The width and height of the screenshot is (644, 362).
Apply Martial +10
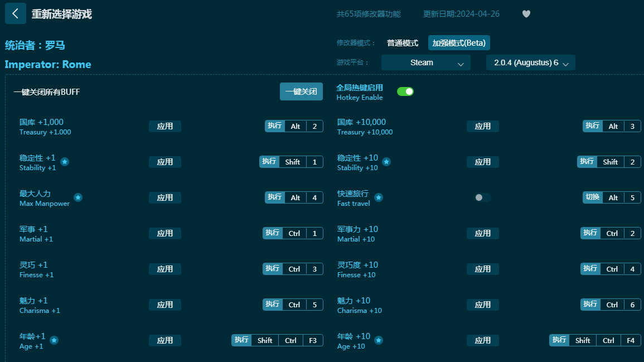[483, 233]
